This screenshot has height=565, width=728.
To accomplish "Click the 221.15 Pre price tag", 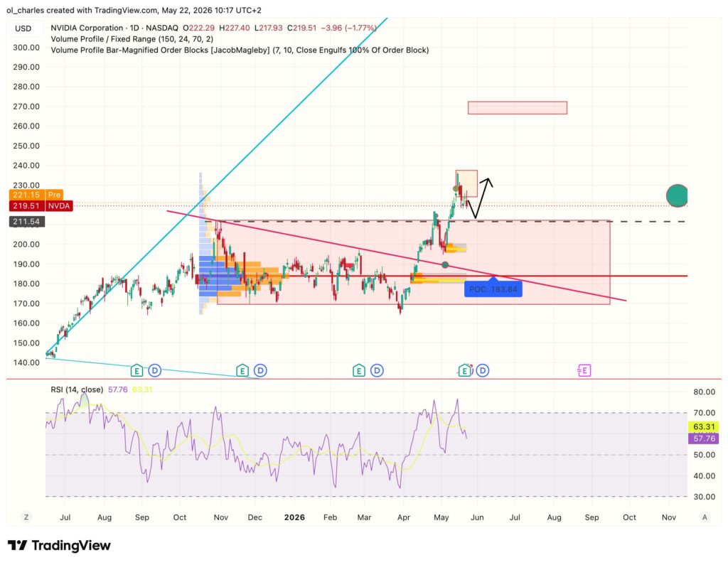I will click(36, 195).
